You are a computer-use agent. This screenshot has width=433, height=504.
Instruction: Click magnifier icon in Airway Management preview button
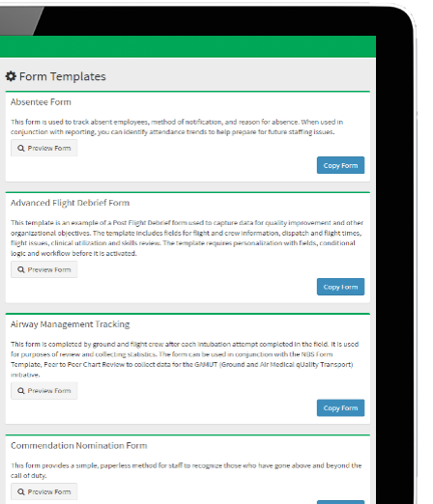21,391
